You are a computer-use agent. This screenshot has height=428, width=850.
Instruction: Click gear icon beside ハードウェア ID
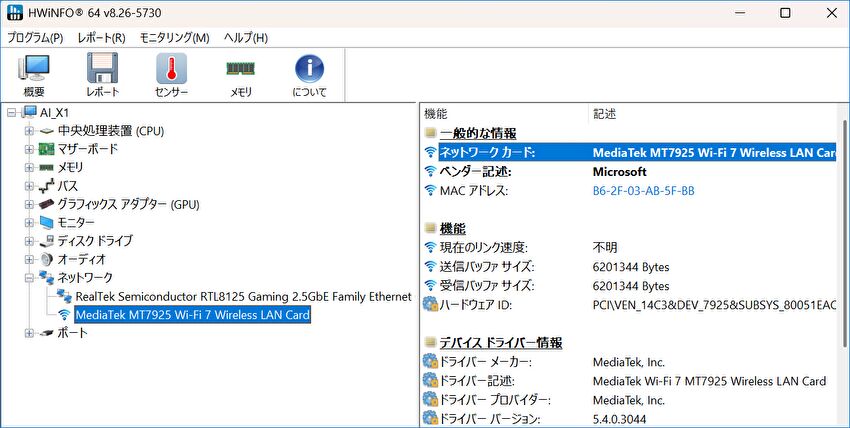coord(430,304)
